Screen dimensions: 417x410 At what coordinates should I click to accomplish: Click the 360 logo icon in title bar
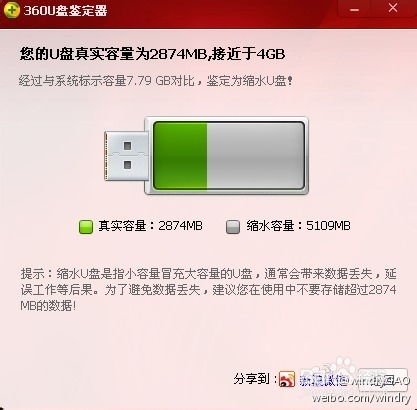pos(12,10)
